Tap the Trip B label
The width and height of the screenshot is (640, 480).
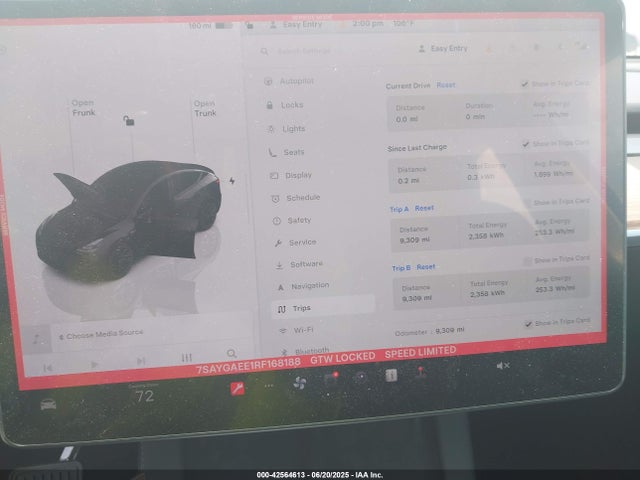pos(401,268)
